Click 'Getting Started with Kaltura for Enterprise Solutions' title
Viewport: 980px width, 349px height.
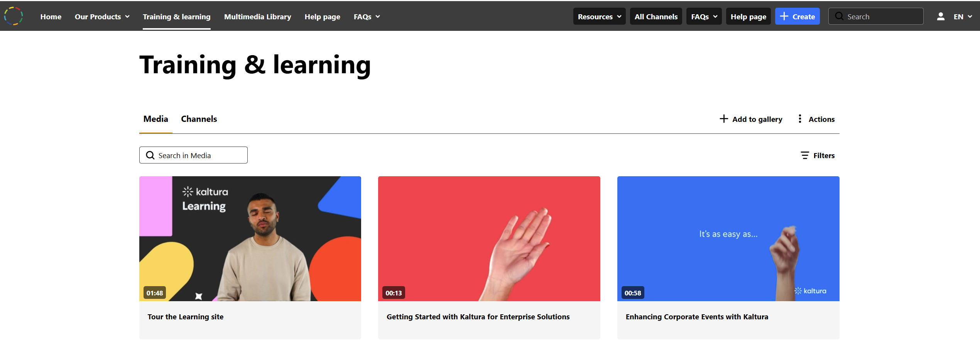click(x=478, y=317)
